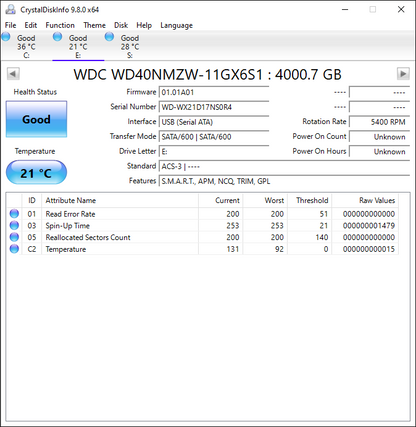The image size is (416, 427).
Task: Click current value 131
Action: click(x=233, y=249)
